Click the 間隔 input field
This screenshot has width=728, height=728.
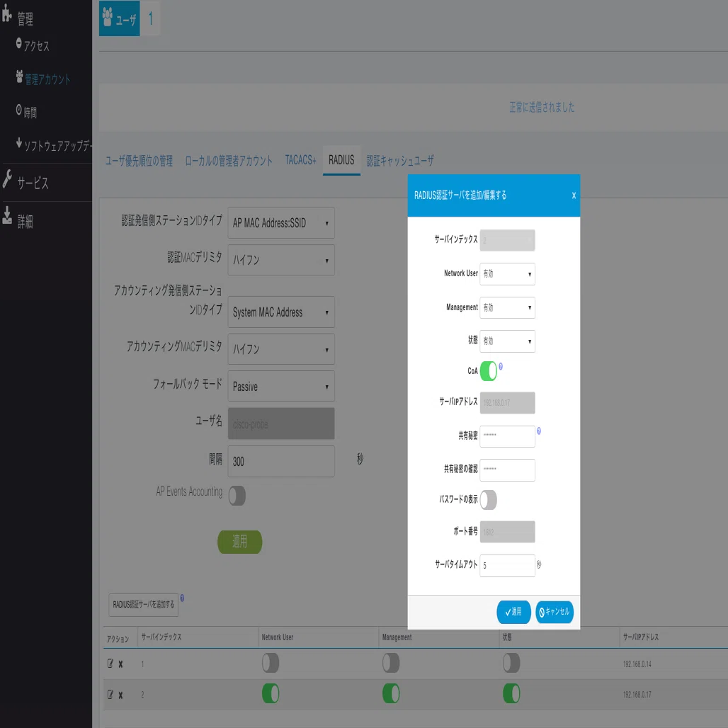point(281,461)
